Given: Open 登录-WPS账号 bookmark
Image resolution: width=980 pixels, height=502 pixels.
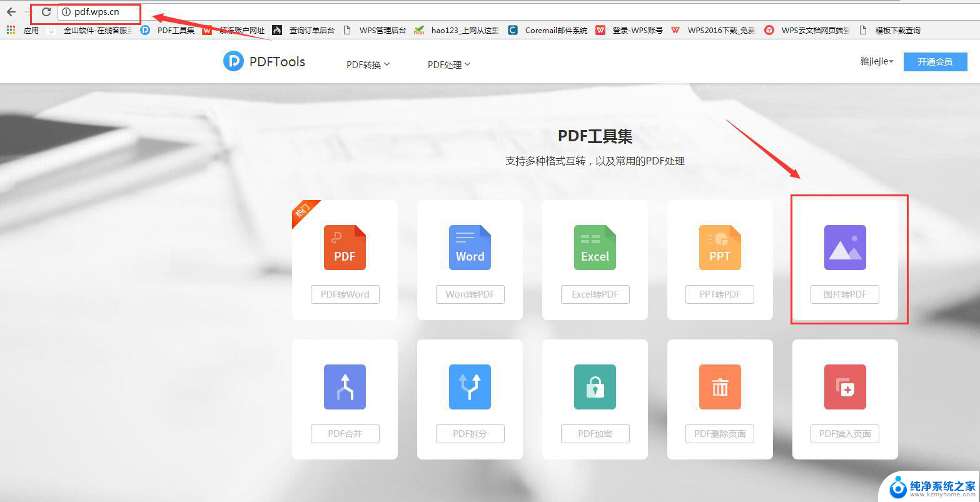Looking at the screenshot, I should click(x=629, y=30).
